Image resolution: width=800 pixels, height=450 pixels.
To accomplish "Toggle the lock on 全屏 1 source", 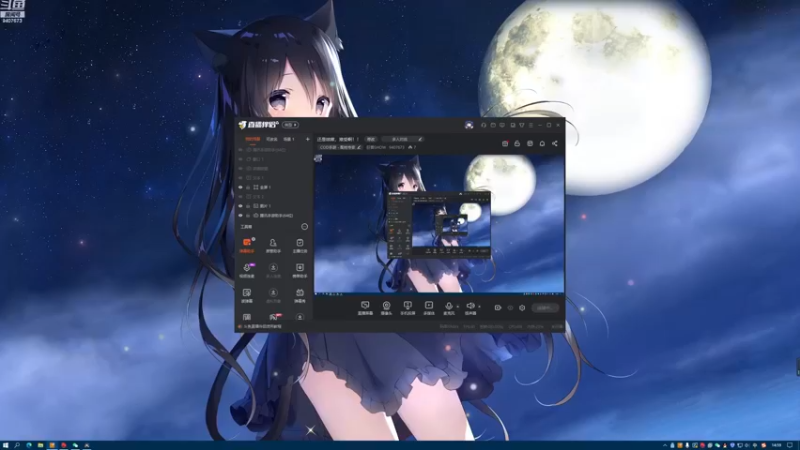I will (248, 187).
